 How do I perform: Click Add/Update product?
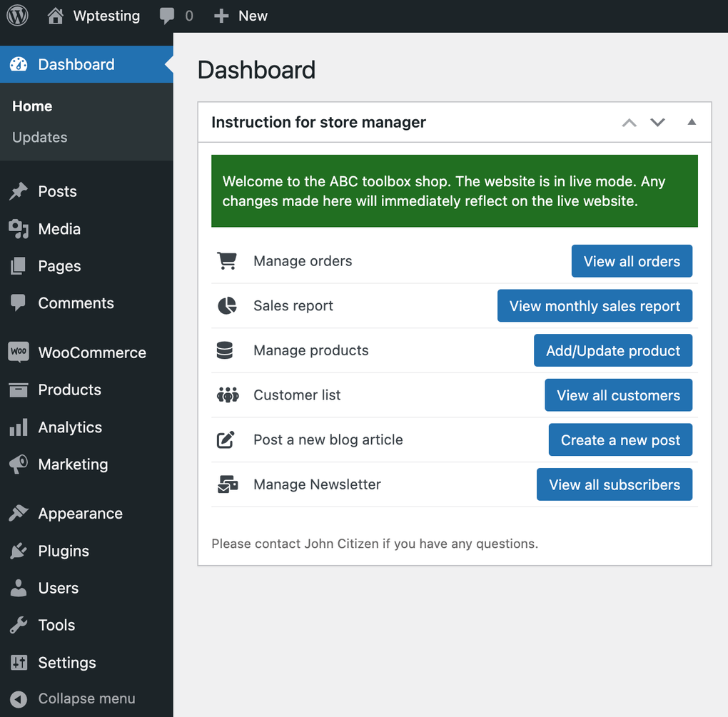[x=612, y=350]
